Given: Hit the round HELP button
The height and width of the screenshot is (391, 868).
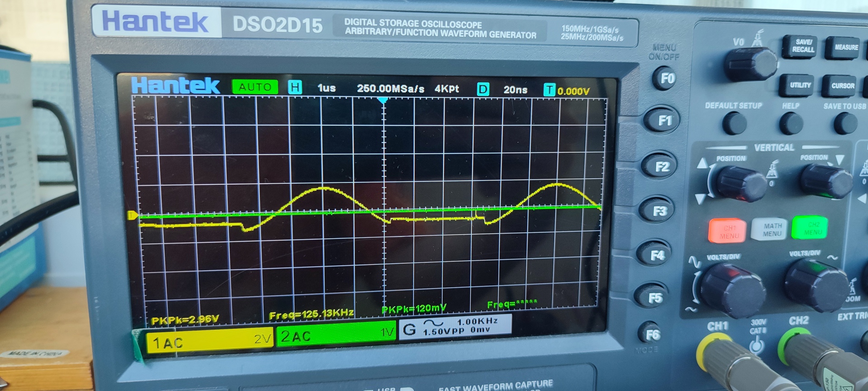Looking at the screenshot, I should (792, 123).
